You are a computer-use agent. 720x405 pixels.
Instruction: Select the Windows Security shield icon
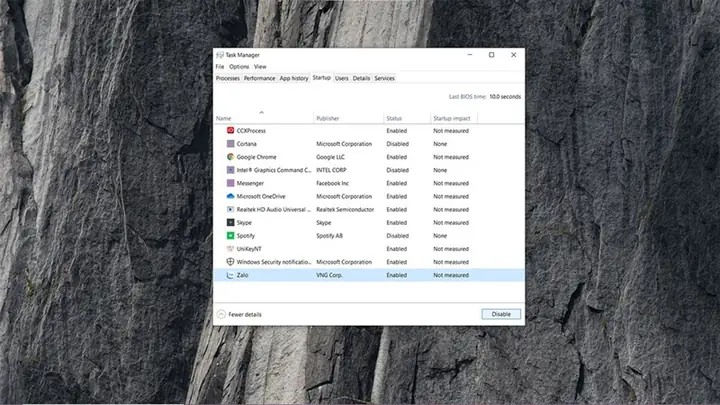(231, 262)
